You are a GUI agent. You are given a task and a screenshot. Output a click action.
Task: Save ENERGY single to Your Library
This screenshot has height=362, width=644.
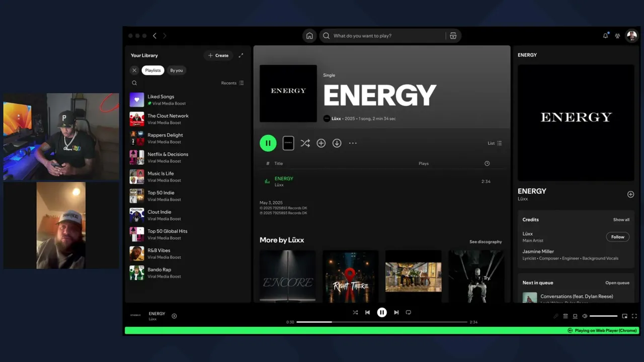click(321, 143)
